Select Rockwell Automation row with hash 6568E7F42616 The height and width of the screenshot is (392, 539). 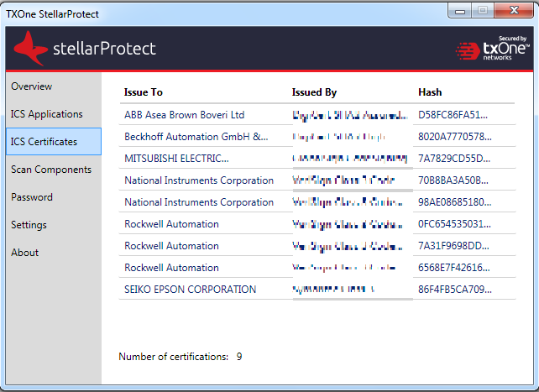point(317,268)
